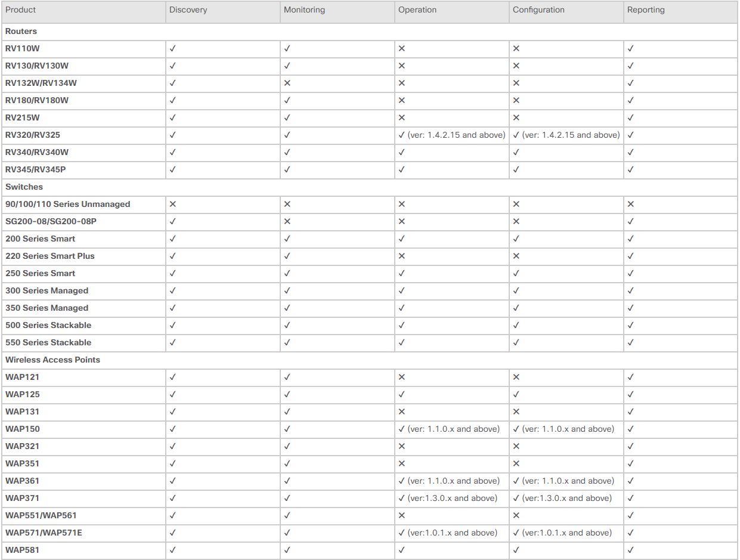Viewport: 740px width, 560px height.
Task: Click the Configuration cross mark for RV110W
Action: [x=516, y=48]
